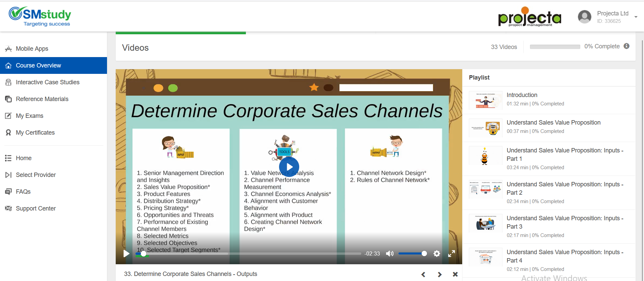
Task: Go to My Certificates page
Action: [35, 133]
